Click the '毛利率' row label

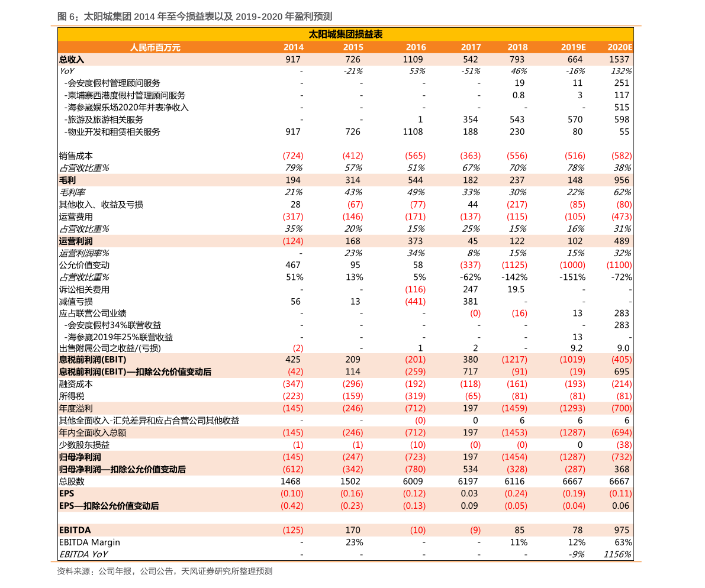point(72,192)
